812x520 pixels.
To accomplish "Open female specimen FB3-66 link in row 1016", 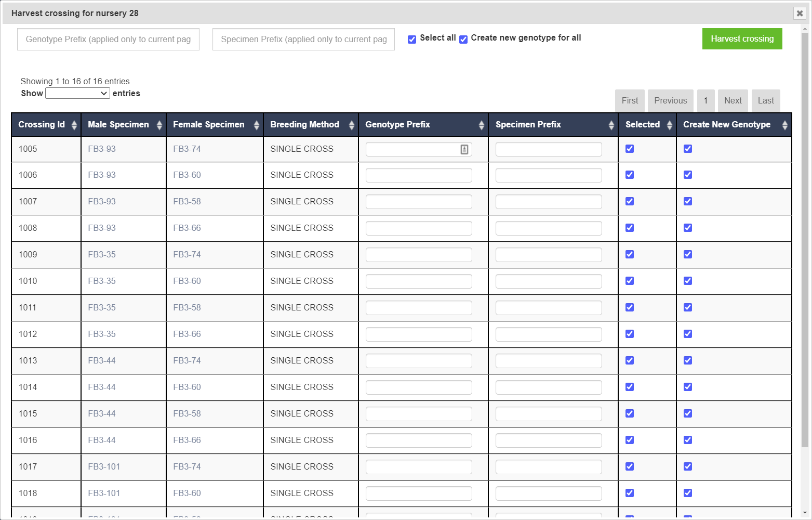I will coord(187,440).
